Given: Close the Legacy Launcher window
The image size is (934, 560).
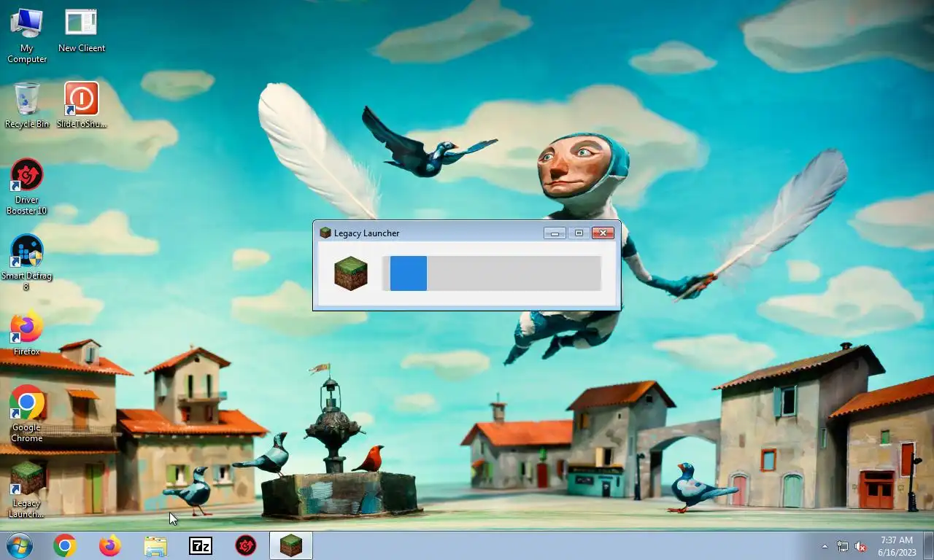Looking at the screenshot, I should [603, 233].
